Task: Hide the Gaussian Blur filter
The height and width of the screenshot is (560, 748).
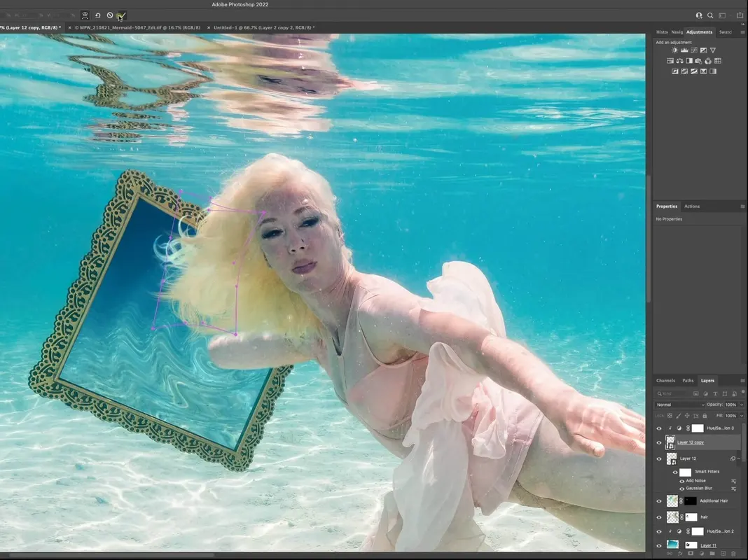Action: (x=682, y=489)
